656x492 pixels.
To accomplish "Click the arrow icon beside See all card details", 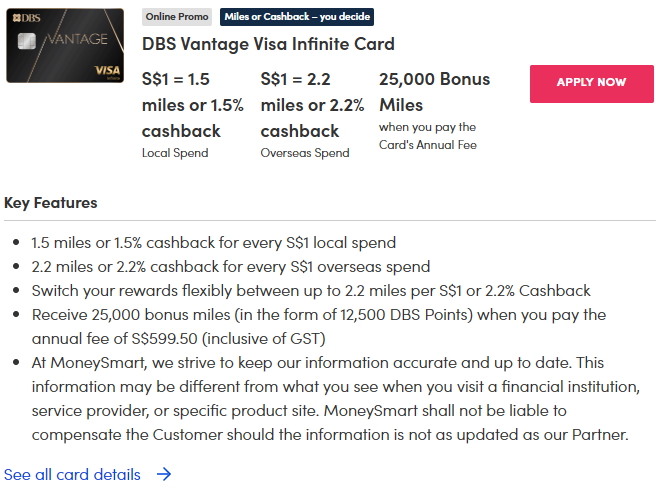I will (x=164, y=474).
